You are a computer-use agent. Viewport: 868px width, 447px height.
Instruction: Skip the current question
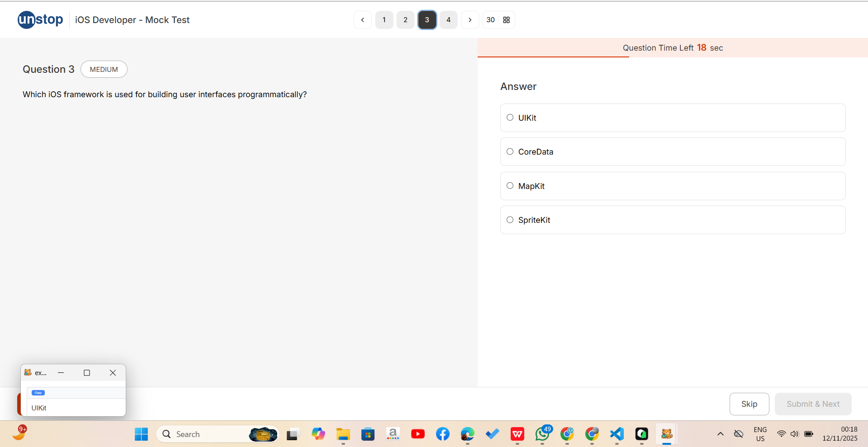749,404
